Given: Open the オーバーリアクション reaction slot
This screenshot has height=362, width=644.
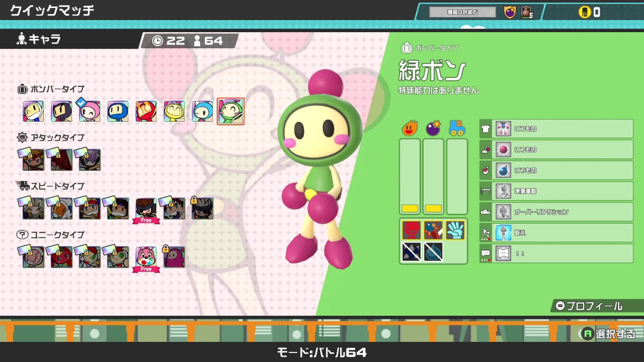Looking at the screenshot, I should click(x=557, y=212).
